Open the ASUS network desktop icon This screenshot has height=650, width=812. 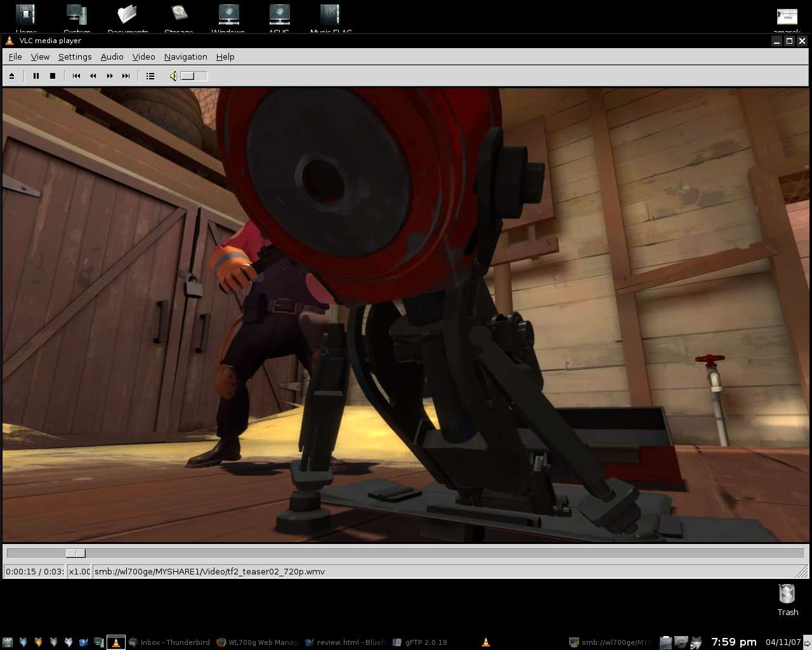click(279, 18)
